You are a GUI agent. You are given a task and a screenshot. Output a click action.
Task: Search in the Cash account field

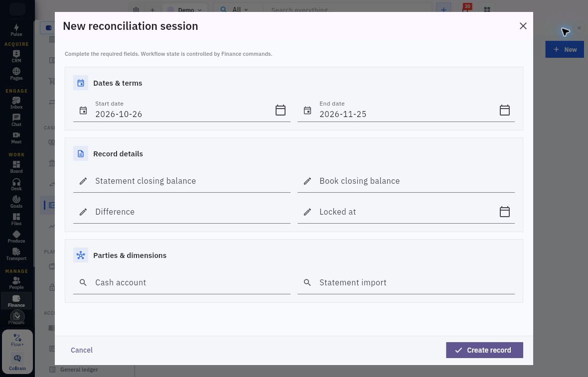tap(181, 282)
